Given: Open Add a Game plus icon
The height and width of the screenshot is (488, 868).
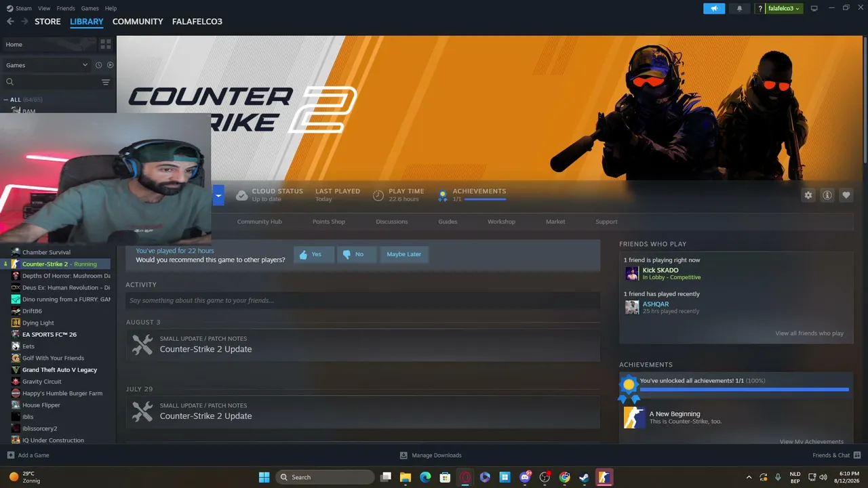Looking at the screenshot, I should coord(10,455).
